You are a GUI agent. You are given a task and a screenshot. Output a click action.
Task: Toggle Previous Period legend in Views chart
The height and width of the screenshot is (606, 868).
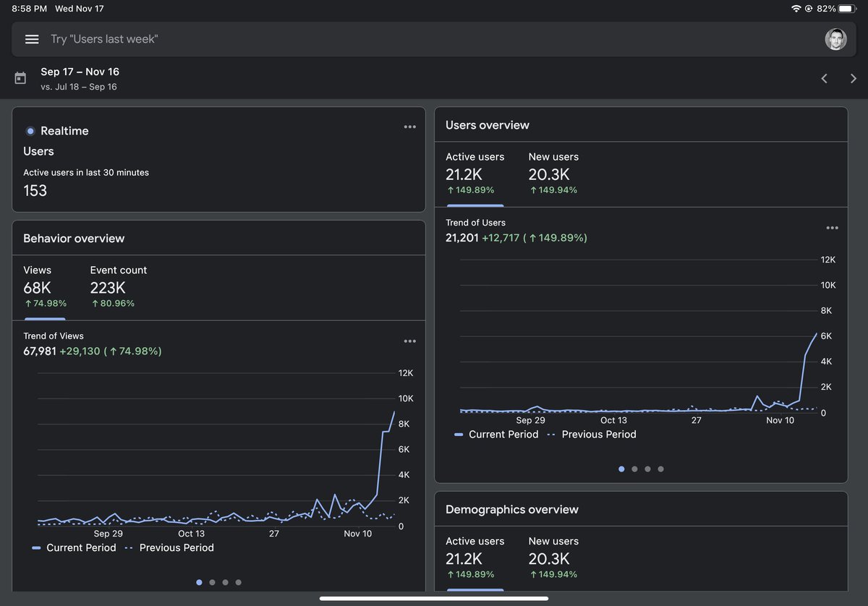[169, 548]
